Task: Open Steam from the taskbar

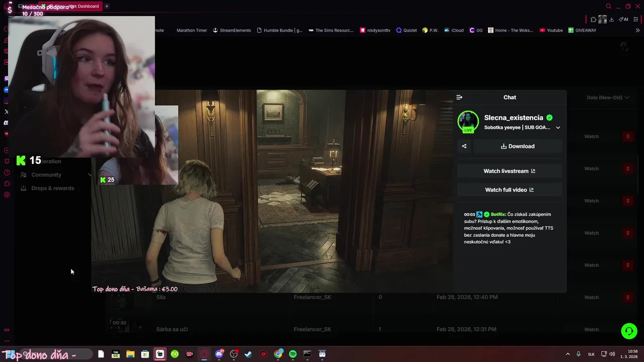Action: click(248, 354)
